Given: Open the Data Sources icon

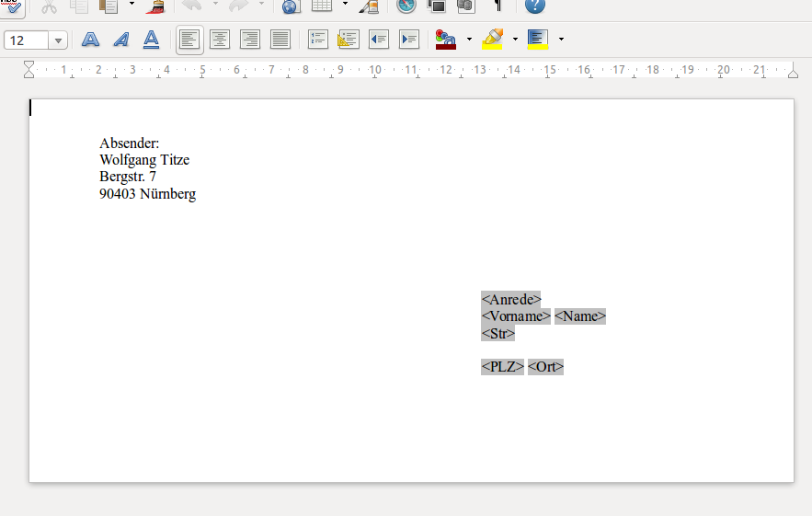Looking at the screenshot, I should pyautogui.click(x=466, y=6).
